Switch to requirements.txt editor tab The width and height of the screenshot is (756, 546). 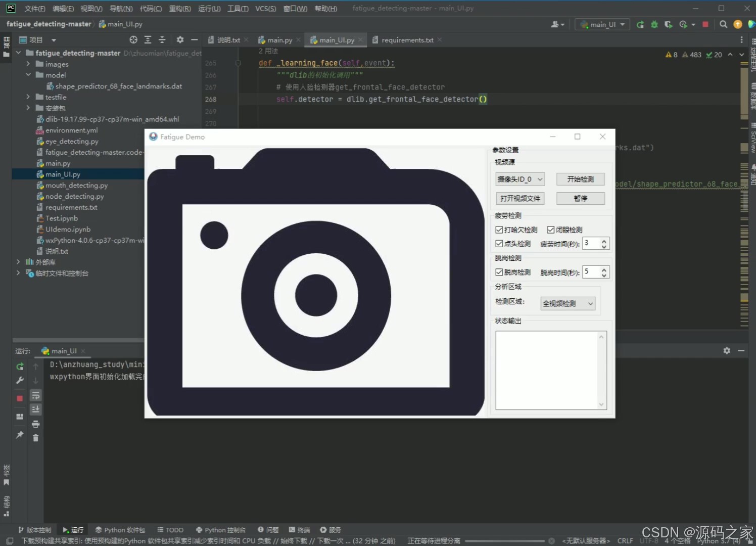point(407,40)
